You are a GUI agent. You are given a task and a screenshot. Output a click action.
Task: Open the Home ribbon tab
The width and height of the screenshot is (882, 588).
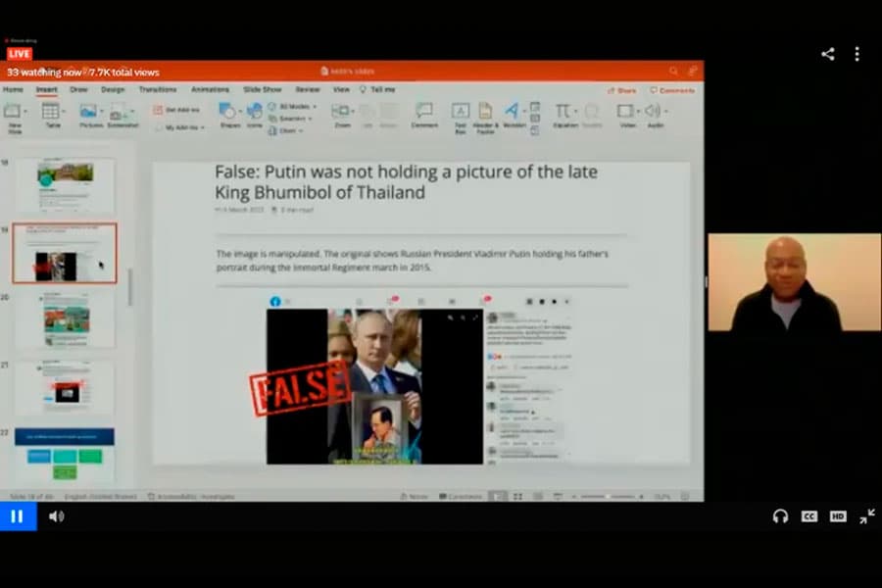[x=13, y=89]
